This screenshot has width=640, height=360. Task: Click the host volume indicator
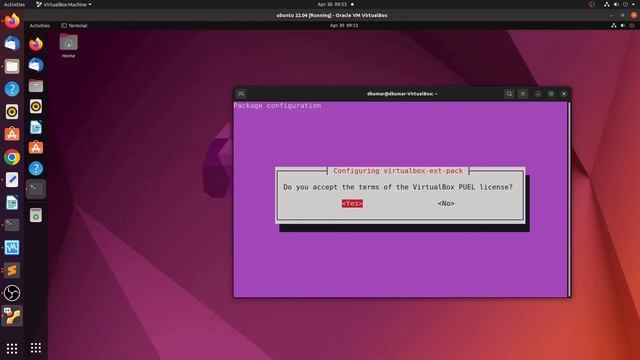click(616, 4)
